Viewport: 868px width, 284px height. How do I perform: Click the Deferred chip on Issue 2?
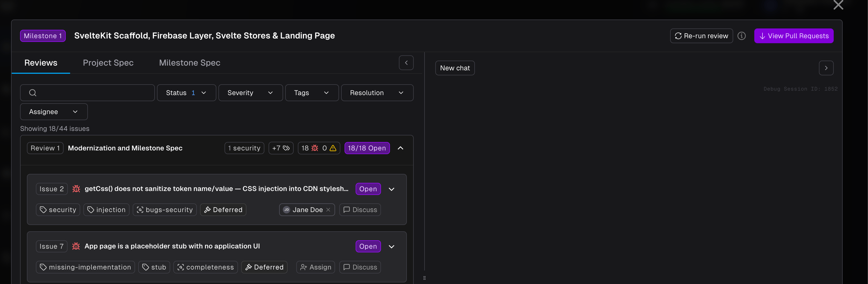tap(223, 210)
